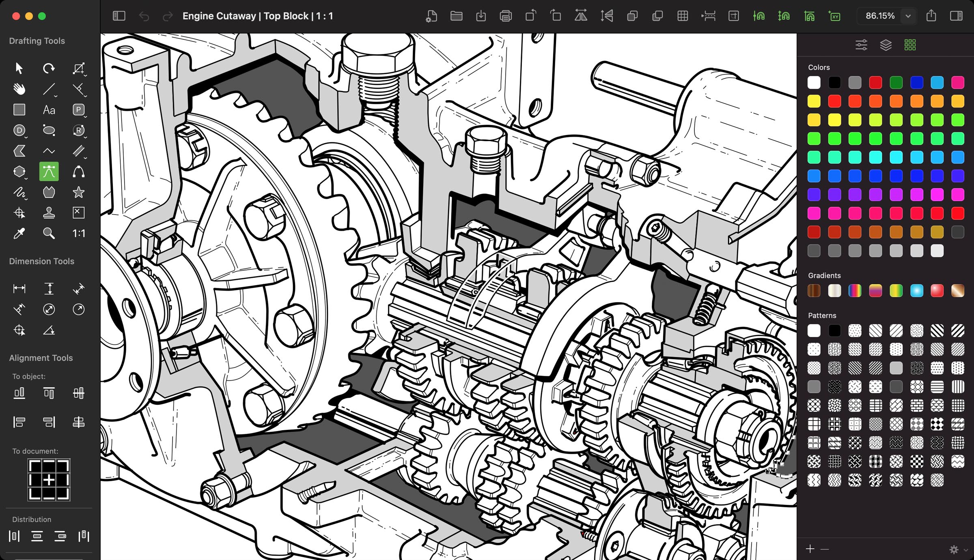This screenshot has width=974, height=560.
Task: Distribute objects with first Distribution icon
Action: [14, 536]
